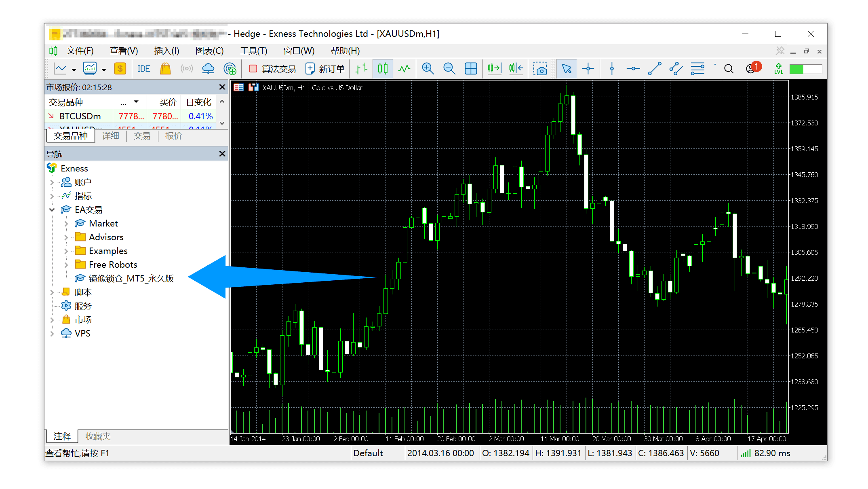Toggle algorithmic trading (算法交易)

point(272,69)
